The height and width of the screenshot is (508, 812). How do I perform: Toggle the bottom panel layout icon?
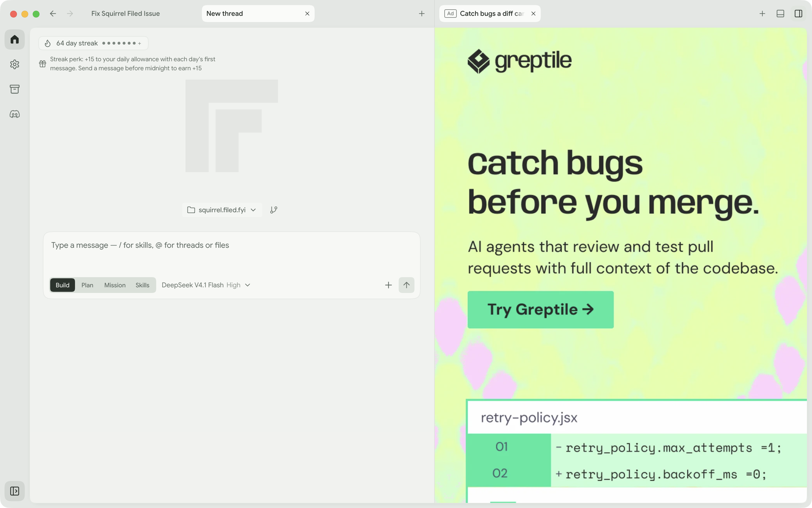(780, 14)
